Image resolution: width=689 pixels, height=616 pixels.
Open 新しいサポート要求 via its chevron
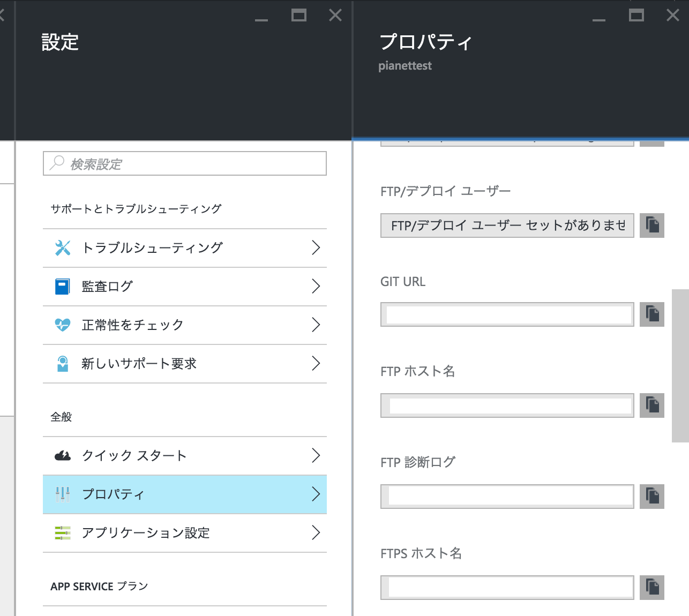pyautogui.click(x=316, y=363)
